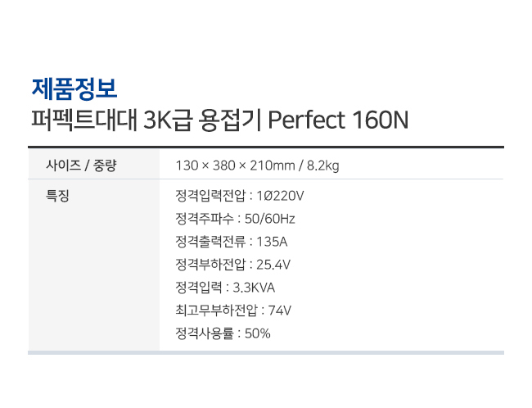Select the 정격부하전압 25.4V line
532x408 pixels.
(232, 265)
